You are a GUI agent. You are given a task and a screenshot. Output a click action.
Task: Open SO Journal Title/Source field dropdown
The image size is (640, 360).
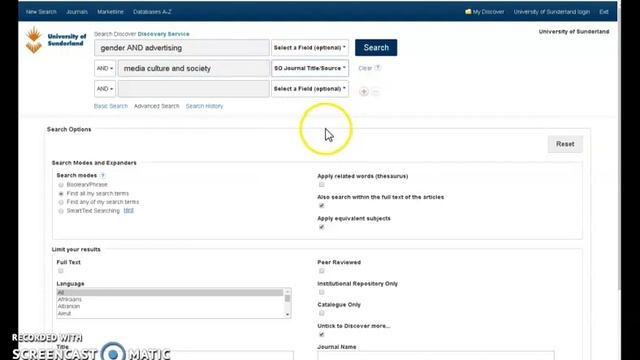click(x=310, y=68)
